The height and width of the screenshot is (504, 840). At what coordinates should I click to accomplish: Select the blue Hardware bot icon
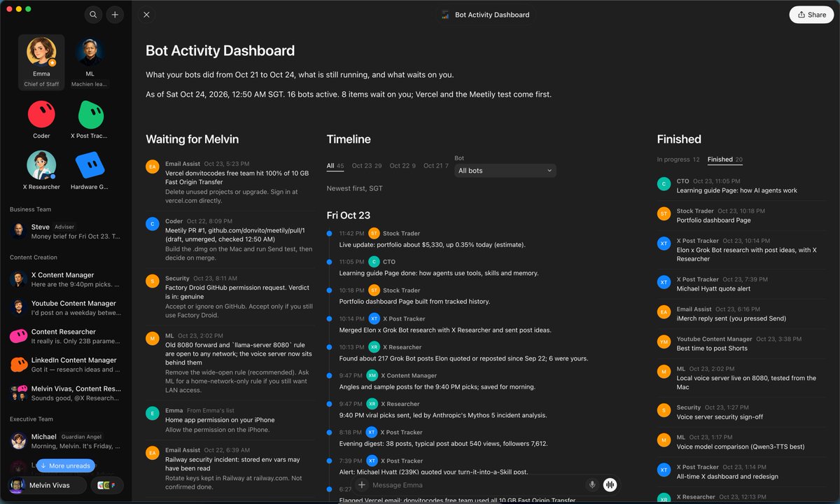pos(90,165)
